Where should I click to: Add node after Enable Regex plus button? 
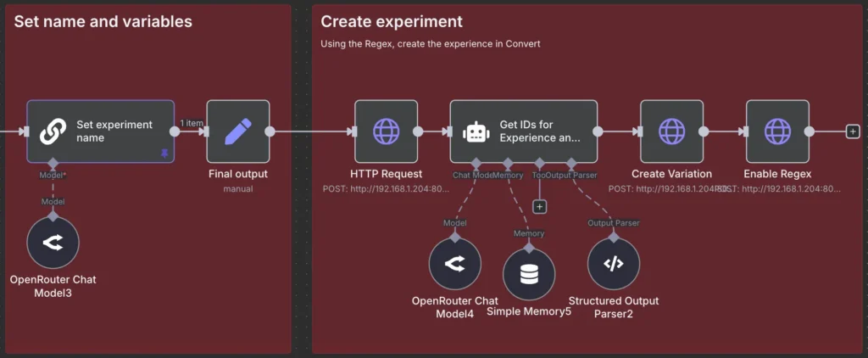coord(853,131)
